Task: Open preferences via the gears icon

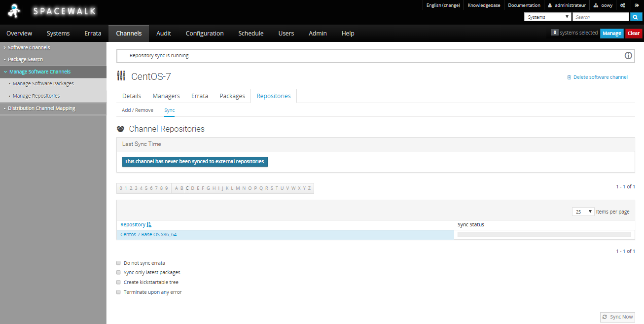Action: tap(623, 5)
